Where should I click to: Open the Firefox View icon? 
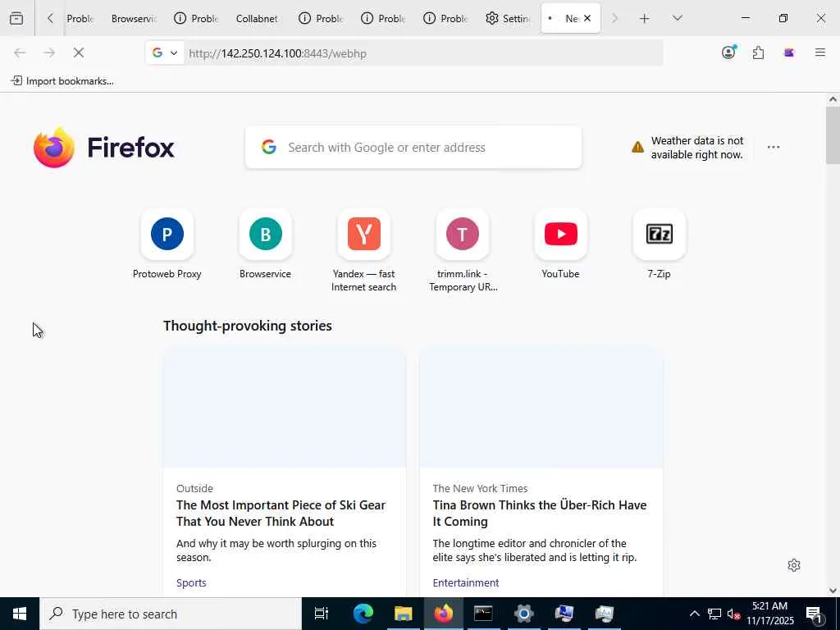(16, 18)
